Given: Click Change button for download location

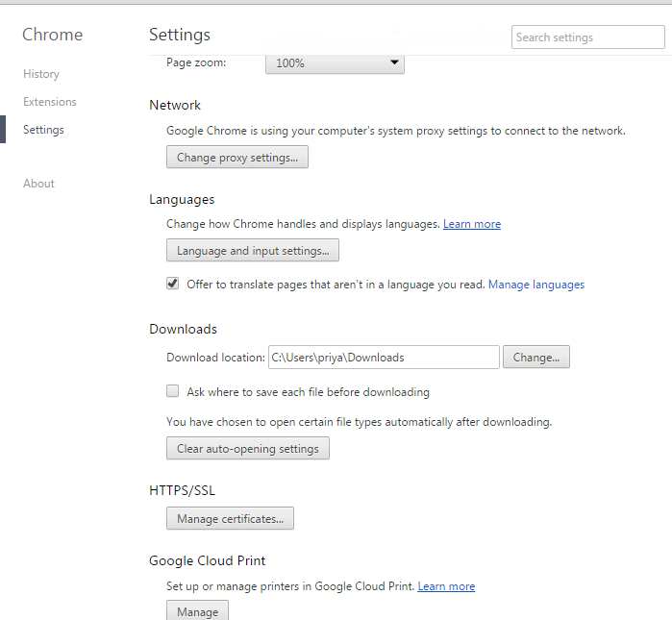Looking at the screenshot, I should (x=536, y=357).
